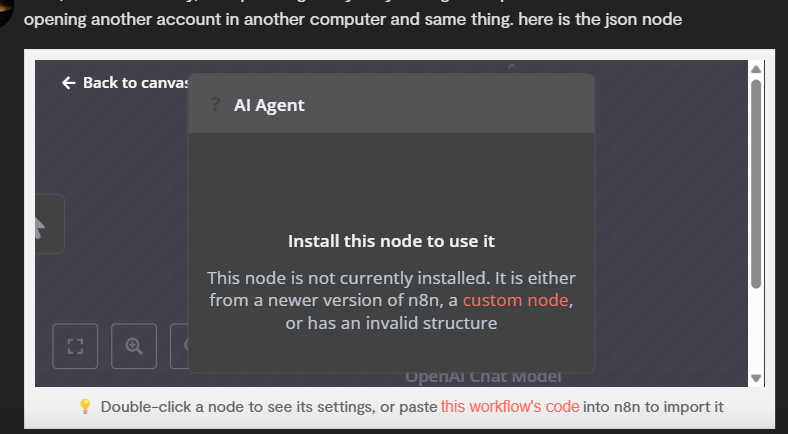The height and width of the screenshot is (434, 788).
Task: Click the scrollbar up arrow
Action: (x=756, y=69)
